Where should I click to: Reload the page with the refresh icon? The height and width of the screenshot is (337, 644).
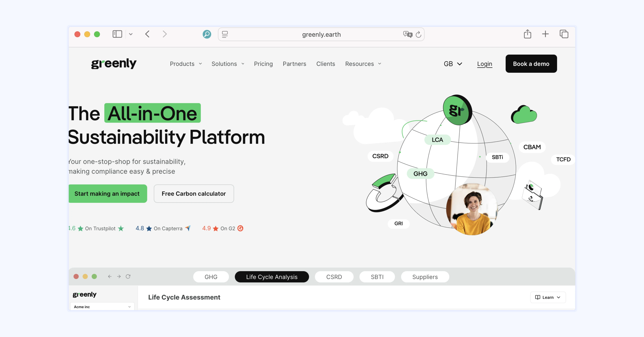click(x=419, y=34)
